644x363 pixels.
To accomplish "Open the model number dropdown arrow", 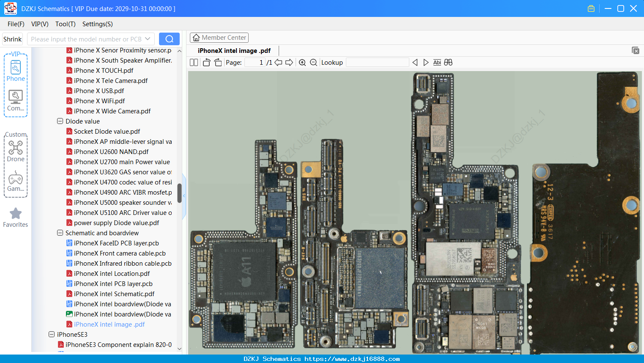I will point(148,39).
